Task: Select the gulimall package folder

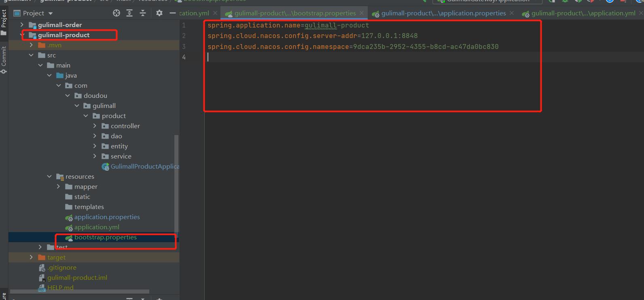Action: 104,106
